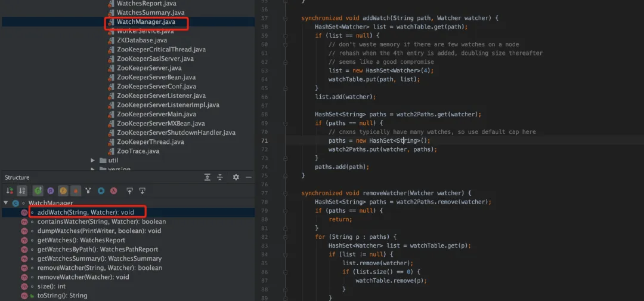Fold the if block at line 59
644x301 pixels.
tap(284, 36)
